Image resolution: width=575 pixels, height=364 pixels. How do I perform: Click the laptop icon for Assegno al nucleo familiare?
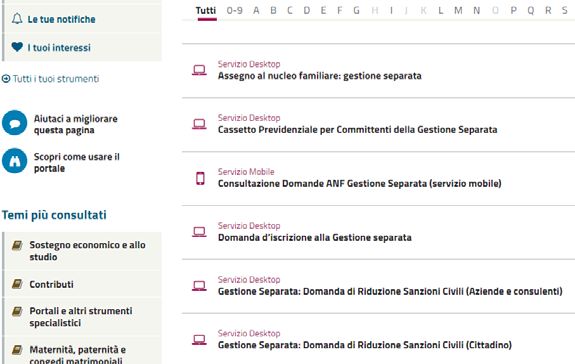pyautogui.click(x=199, y=70)
